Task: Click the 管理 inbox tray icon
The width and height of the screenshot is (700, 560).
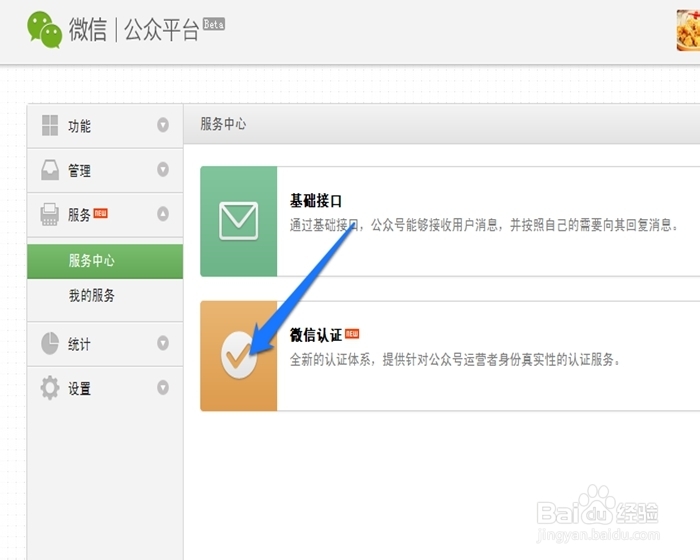Action: pos(50,170)
